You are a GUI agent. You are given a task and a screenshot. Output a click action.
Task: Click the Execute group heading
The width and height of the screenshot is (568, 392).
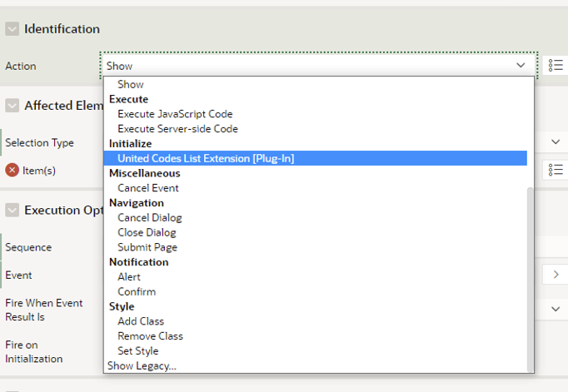click(128, 99)
